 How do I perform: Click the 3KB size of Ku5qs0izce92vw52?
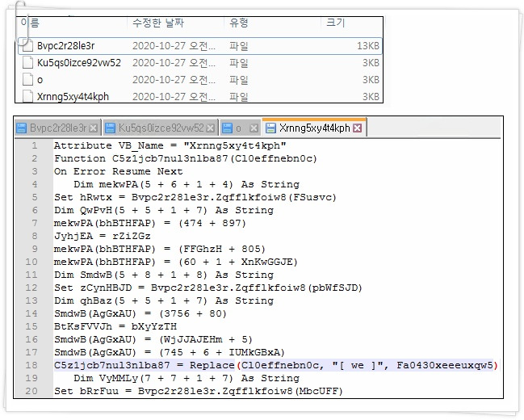371,63
